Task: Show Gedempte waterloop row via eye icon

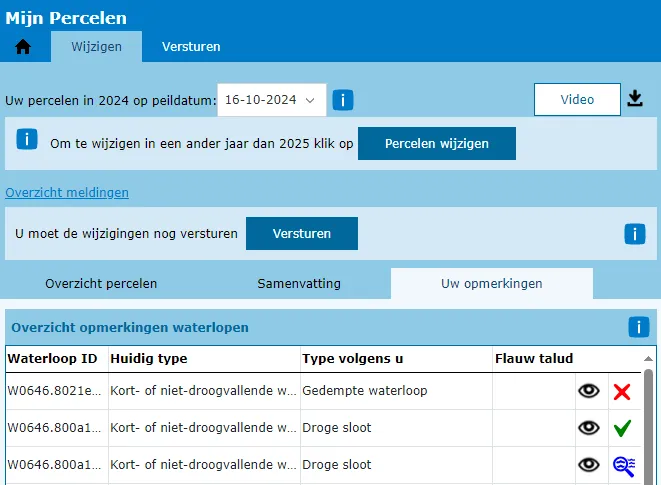Action: click(x=588, y=391)
